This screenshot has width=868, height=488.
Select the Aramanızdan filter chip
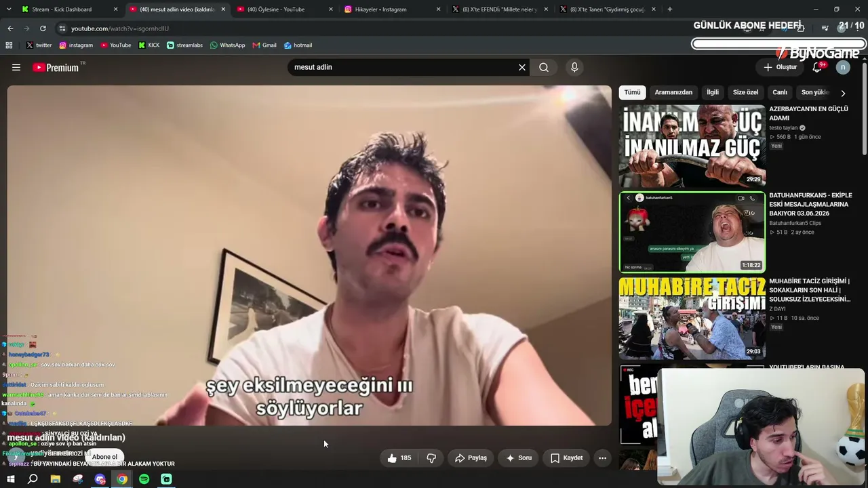pyautogui.click(x=673, y=92)
